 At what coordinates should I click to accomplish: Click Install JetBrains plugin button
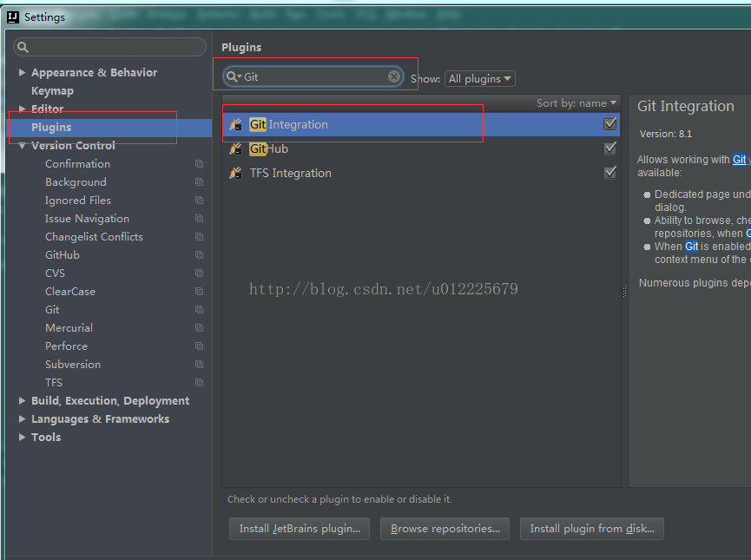pos(300,529)
